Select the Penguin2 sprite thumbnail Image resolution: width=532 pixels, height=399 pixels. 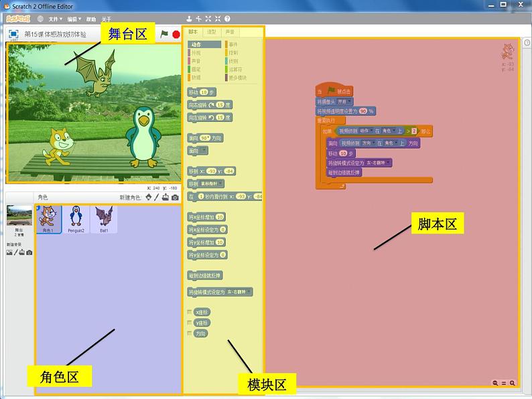click(x=75, y=219)
